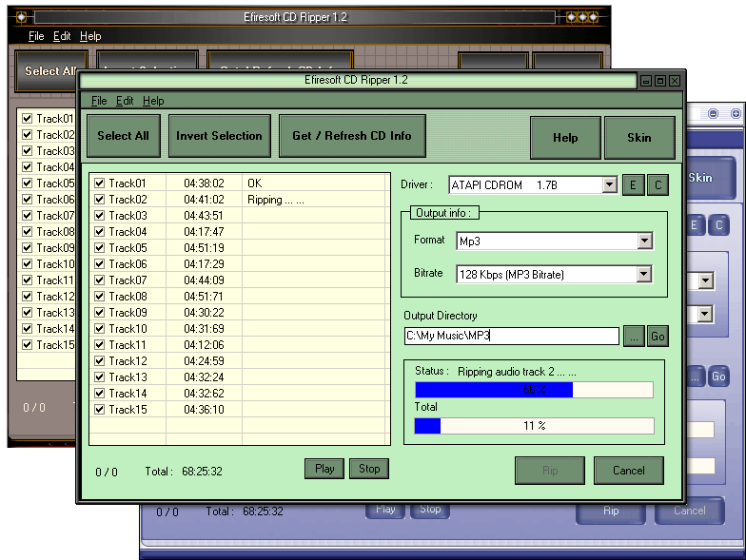Uncheck Track08 in green window list
This screenshot has height=560, width=746.
pos(99,297)
